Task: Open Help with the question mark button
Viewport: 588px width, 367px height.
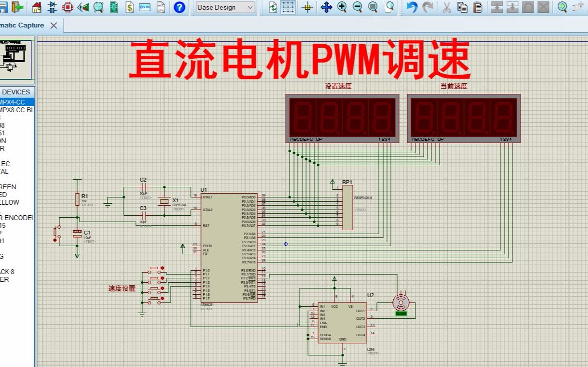Action: click(x=178, y=7)
